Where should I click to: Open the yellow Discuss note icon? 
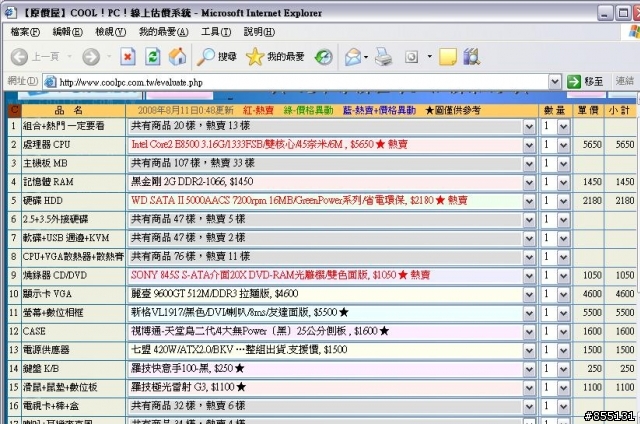click(448, 57)
